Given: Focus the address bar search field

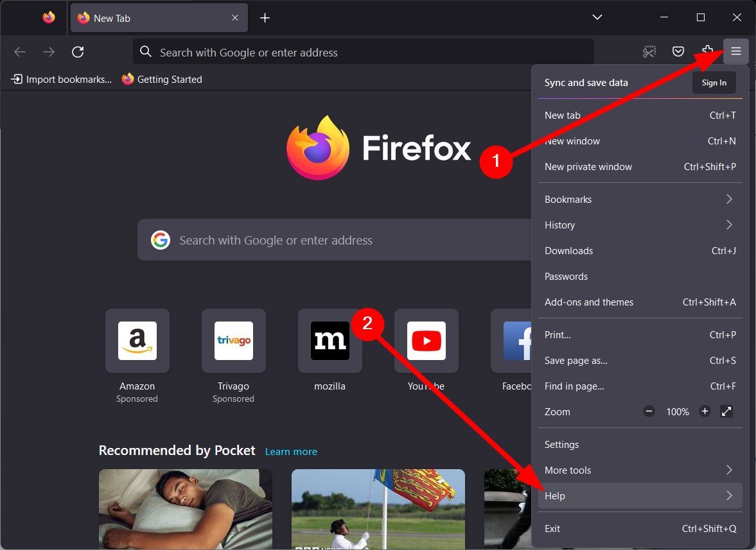Looking at the screenshot, I should 363,51.
